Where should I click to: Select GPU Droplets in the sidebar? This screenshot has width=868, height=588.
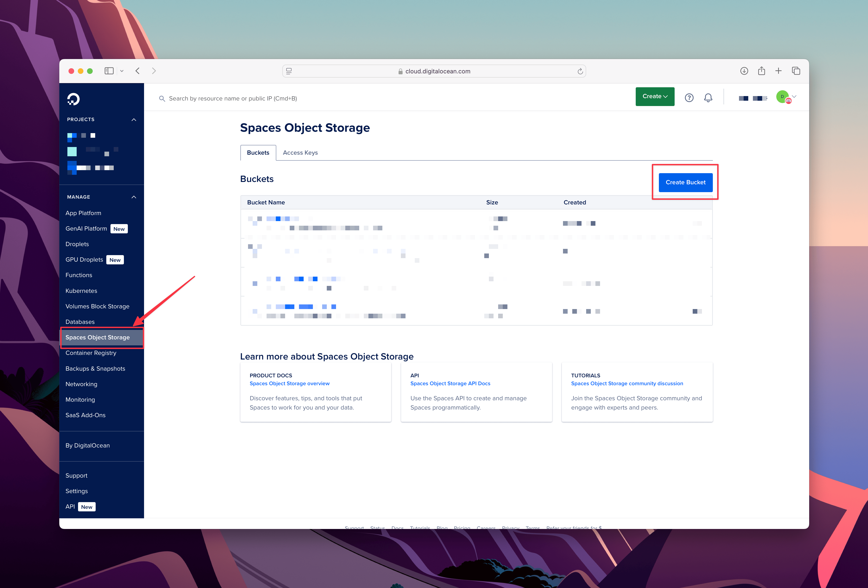click(84, 260)
